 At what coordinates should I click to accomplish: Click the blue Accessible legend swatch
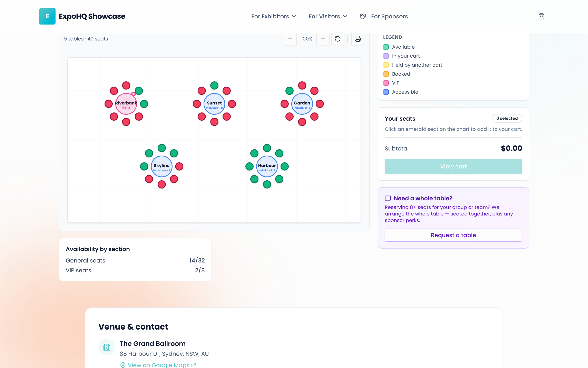(386, 92)
